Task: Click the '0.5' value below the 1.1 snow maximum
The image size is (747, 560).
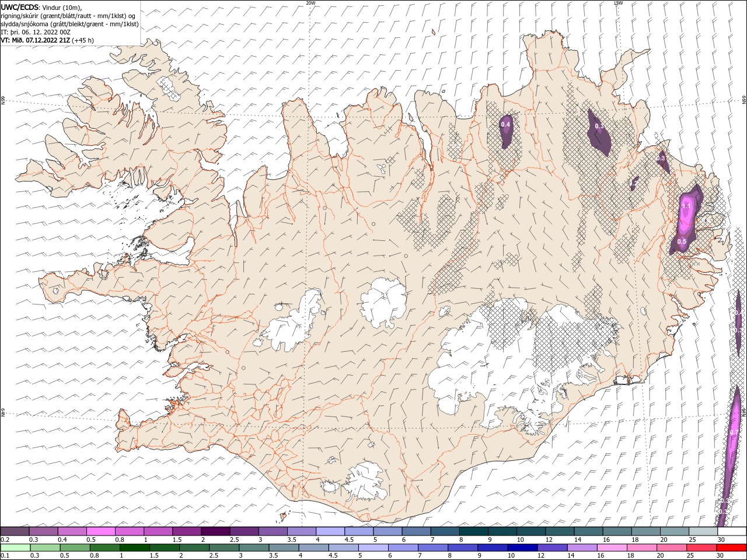Action: pos(682,242)
